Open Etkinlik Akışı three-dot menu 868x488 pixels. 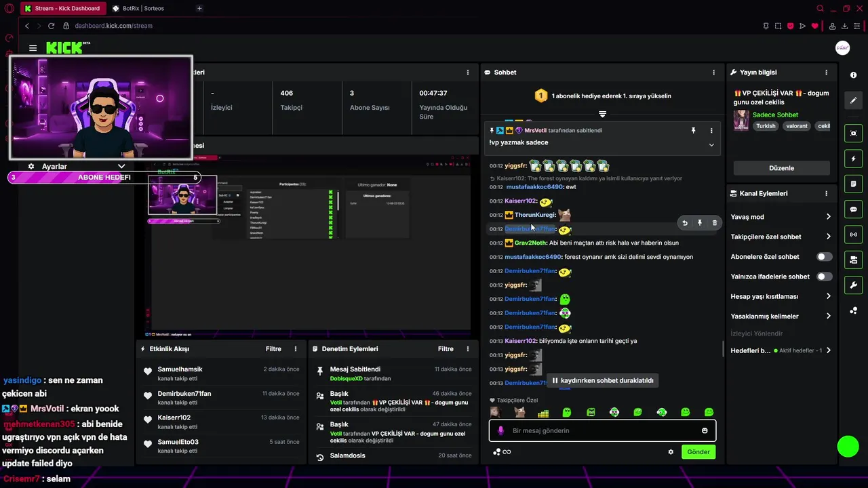(x=295, y=349)
